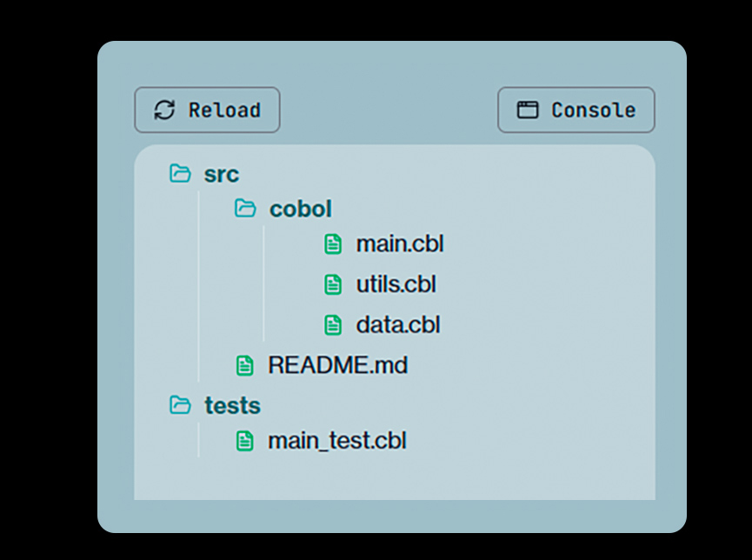
Task: Click the file icon beside README.md
Action: (x=245, y=364)
